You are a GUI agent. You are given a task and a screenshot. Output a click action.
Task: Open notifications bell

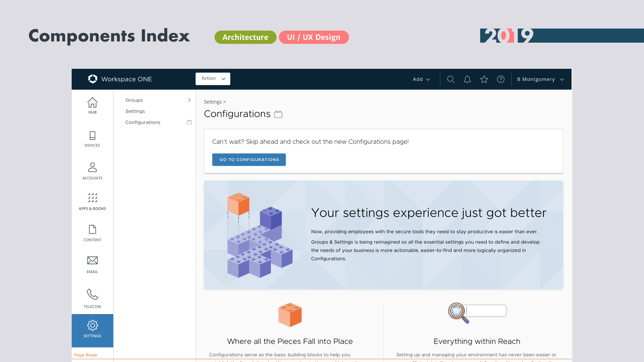pyautogui.click(x=467, y=80)
